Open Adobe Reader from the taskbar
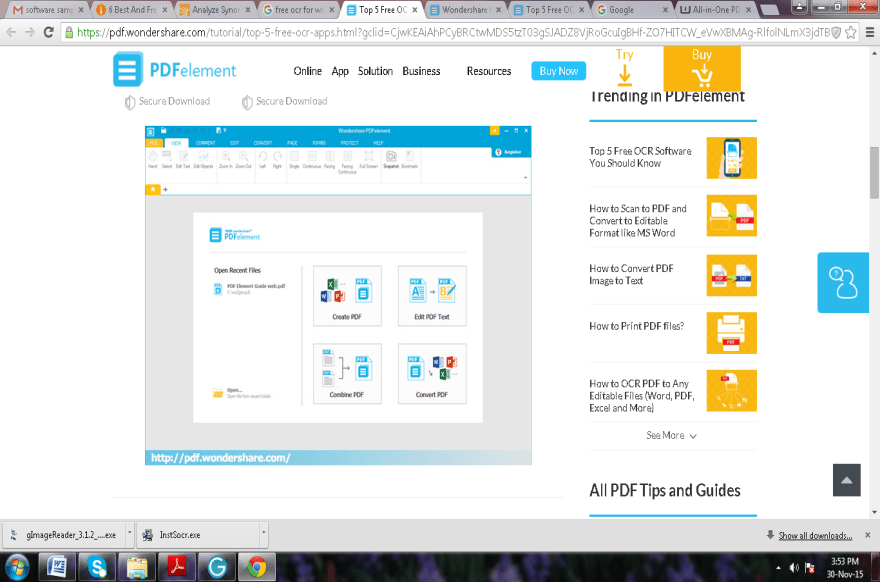880x582 pixels. [x=177, y=567]
